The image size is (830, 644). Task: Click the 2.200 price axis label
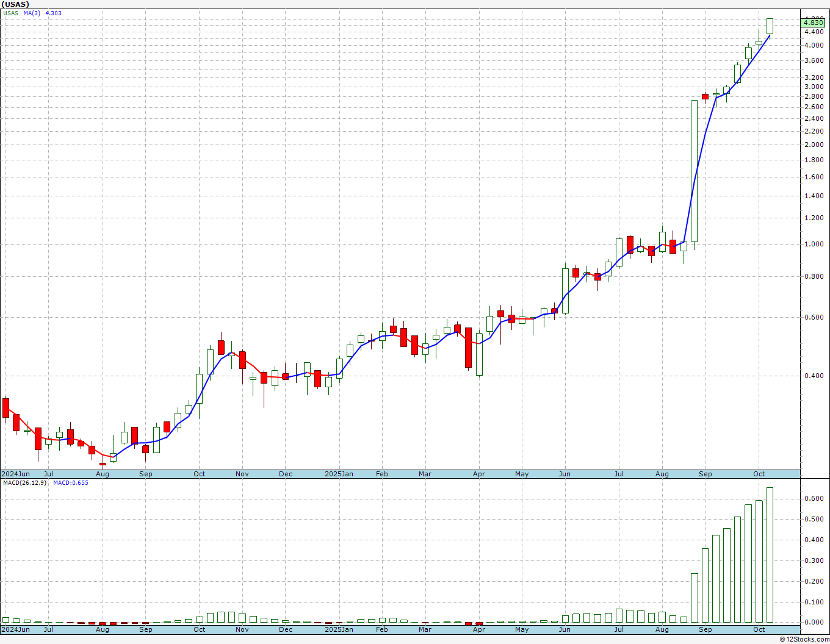814,131
